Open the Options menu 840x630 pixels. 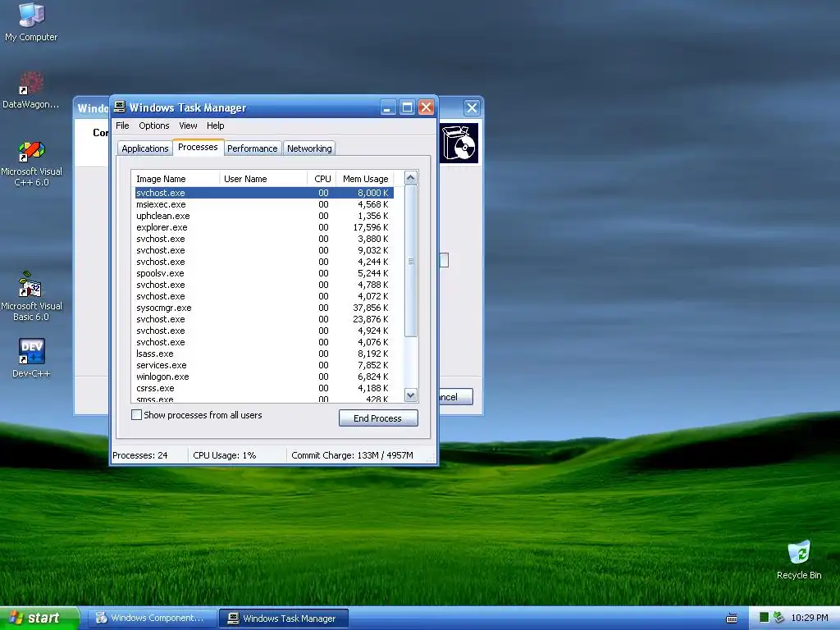click(153, 126)
